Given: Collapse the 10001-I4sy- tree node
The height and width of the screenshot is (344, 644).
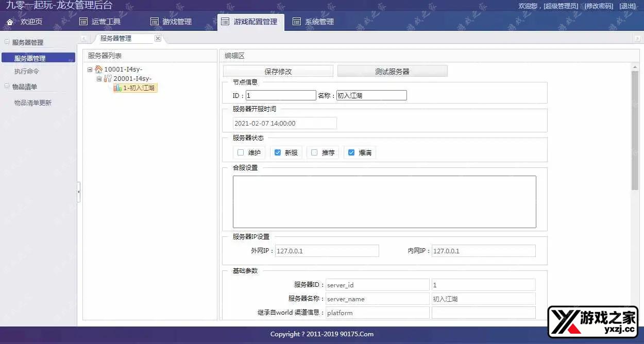Looking at the screenshot, I should [90, 70].
